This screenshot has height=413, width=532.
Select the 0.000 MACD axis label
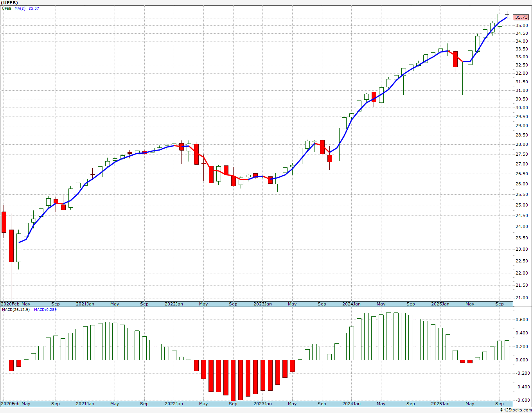[522, 360]
